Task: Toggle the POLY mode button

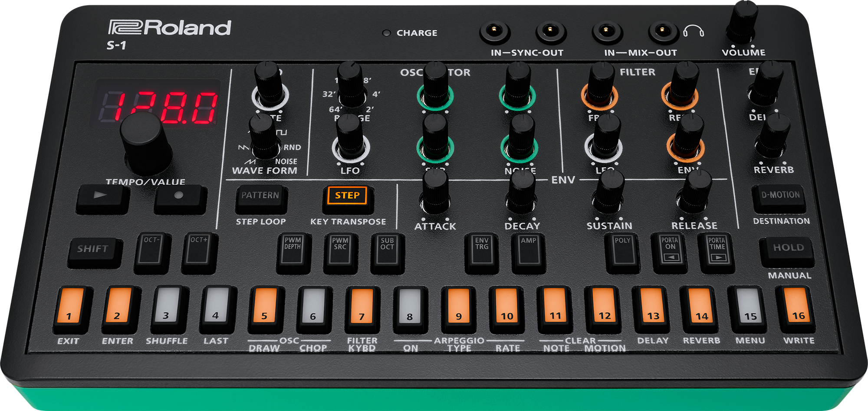Action: (x=623, y=251)
